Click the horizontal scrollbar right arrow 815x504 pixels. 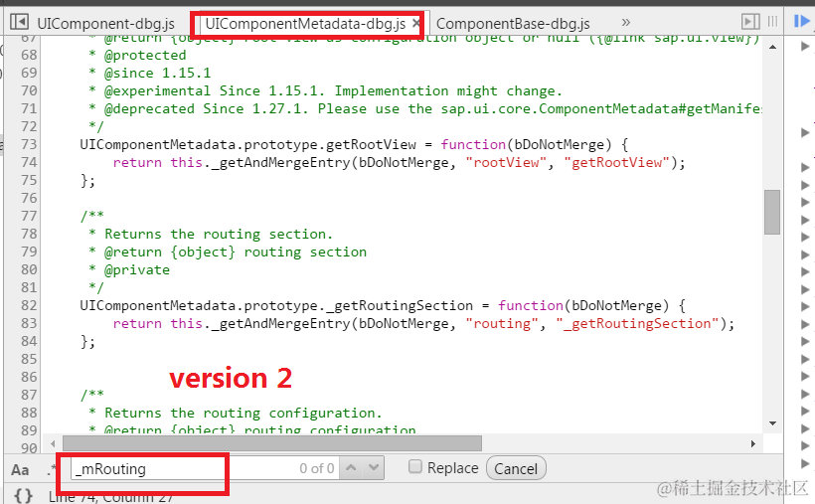pyautogui.click(x=753, y=443)
